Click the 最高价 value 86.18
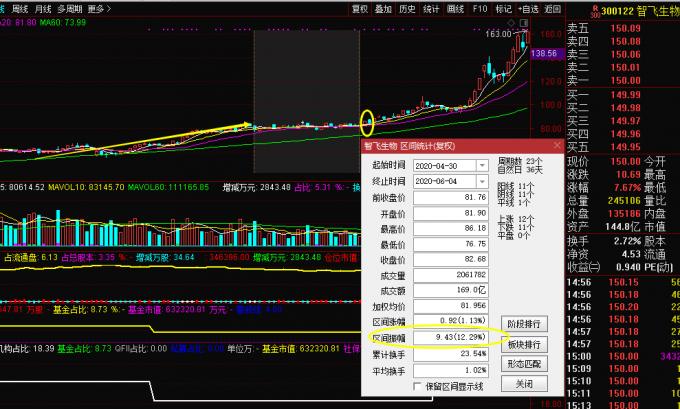Image resolution: width=680 pixels, height=409 pixels. click(451, 229)
